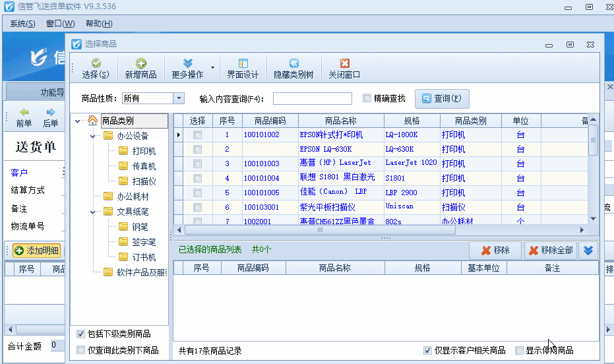
Task: Click the 查询(F) search button
Action: pyautogui.click(x=442, y=99)
